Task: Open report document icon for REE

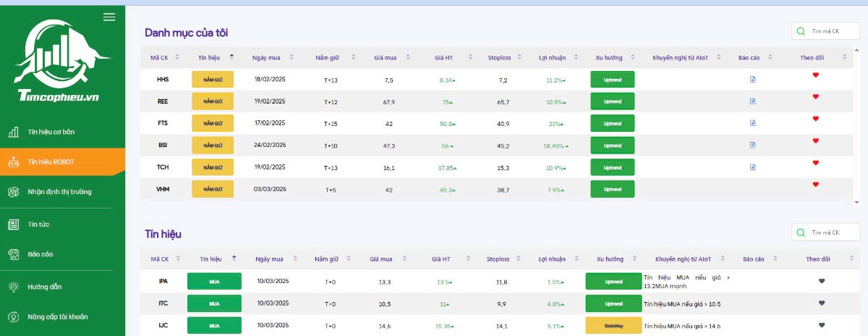Action: pyautogui.click(x=752, y=101)
